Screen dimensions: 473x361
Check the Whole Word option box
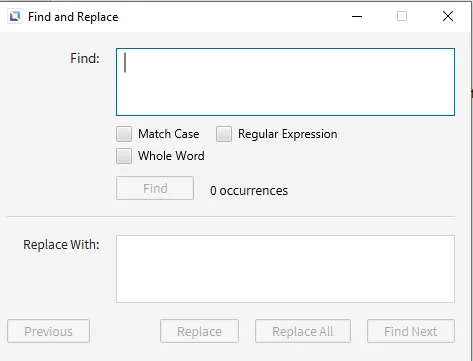coord(124,156)
